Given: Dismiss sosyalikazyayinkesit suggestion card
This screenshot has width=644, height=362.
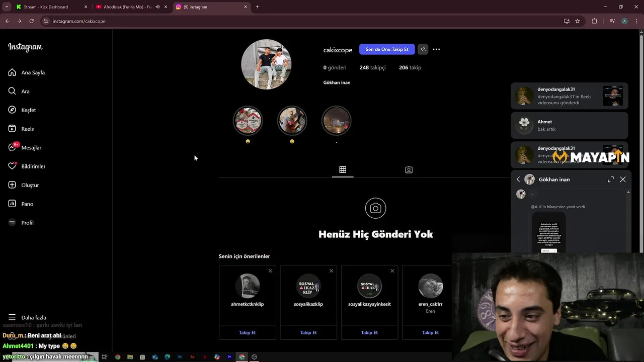Looking at the screenshot, I should tap(392, 271).
